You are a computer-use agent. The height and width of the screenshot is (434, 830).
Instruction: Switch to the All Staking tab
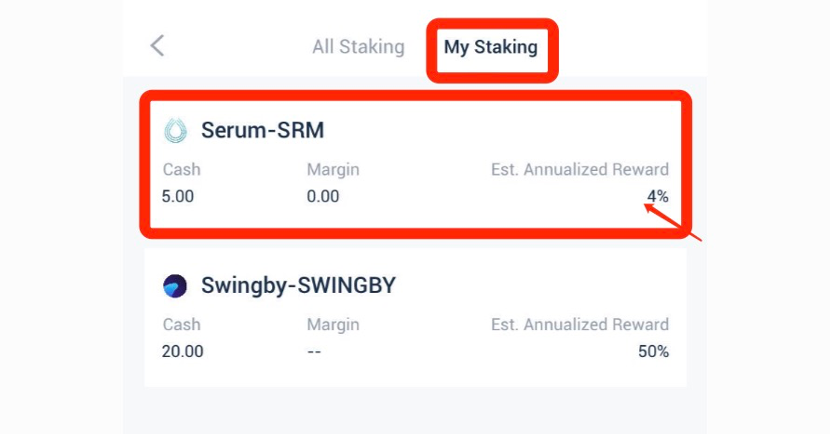click(x=358, y=47)
